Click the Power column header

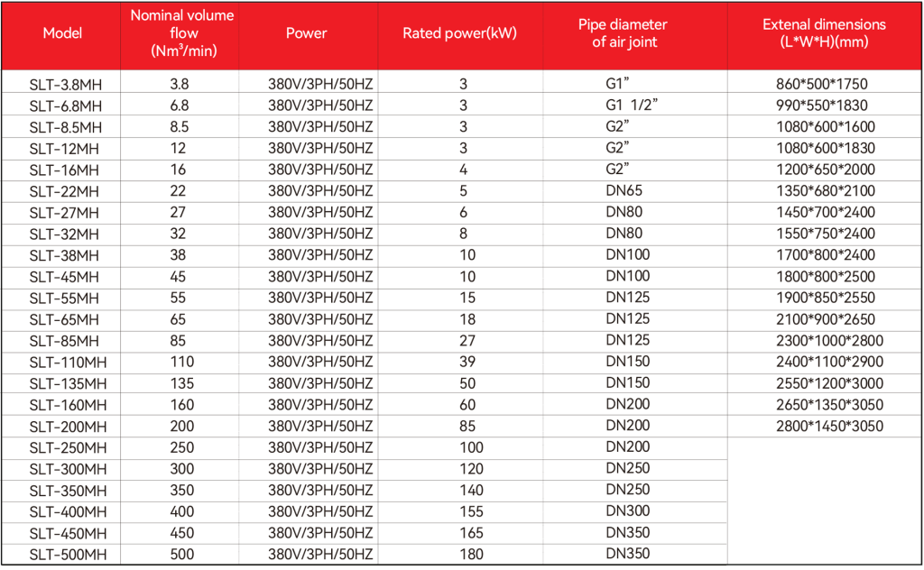(x=306, y=33)
